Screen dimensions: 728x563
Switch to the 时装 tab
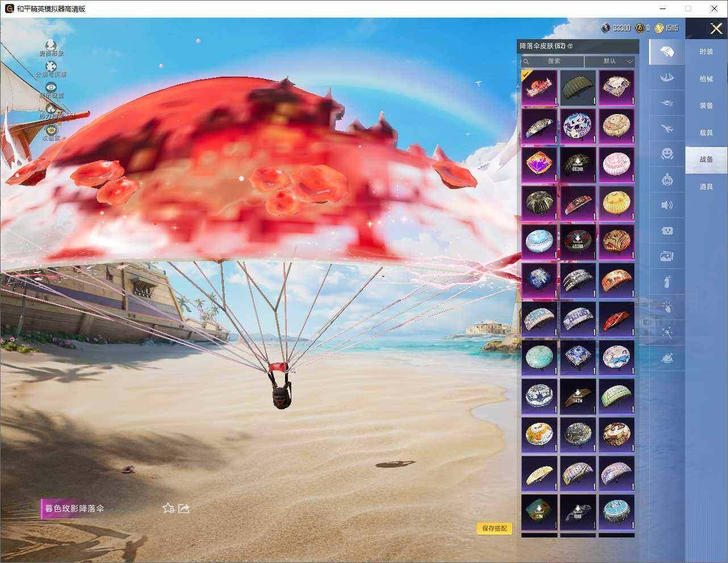(x=706, y=52)
